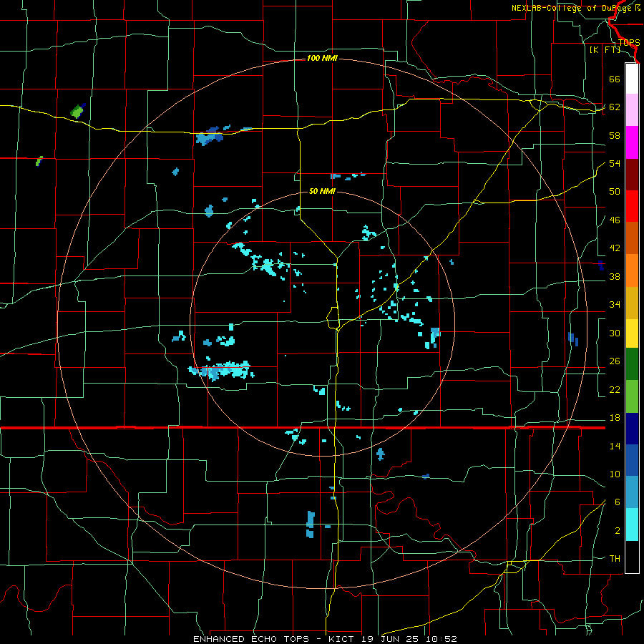Click the light pink legend swatch near 62
This screenshot has height=644, width=644.
(x=632, y=110)
